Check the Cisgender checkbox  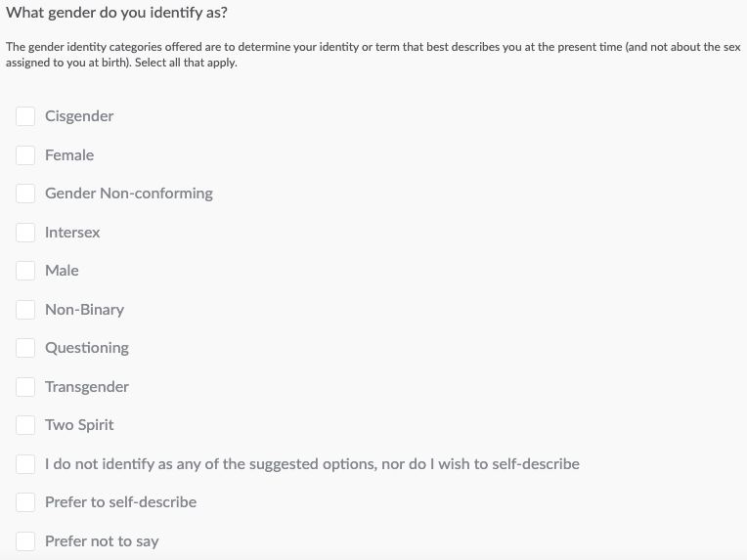click(25, 116)
